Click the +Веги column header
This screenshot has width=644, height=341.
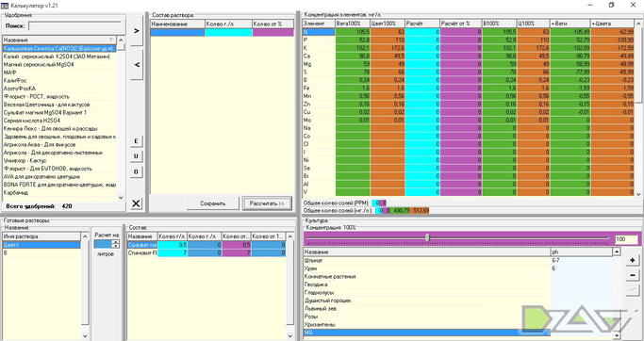[570, 24]
